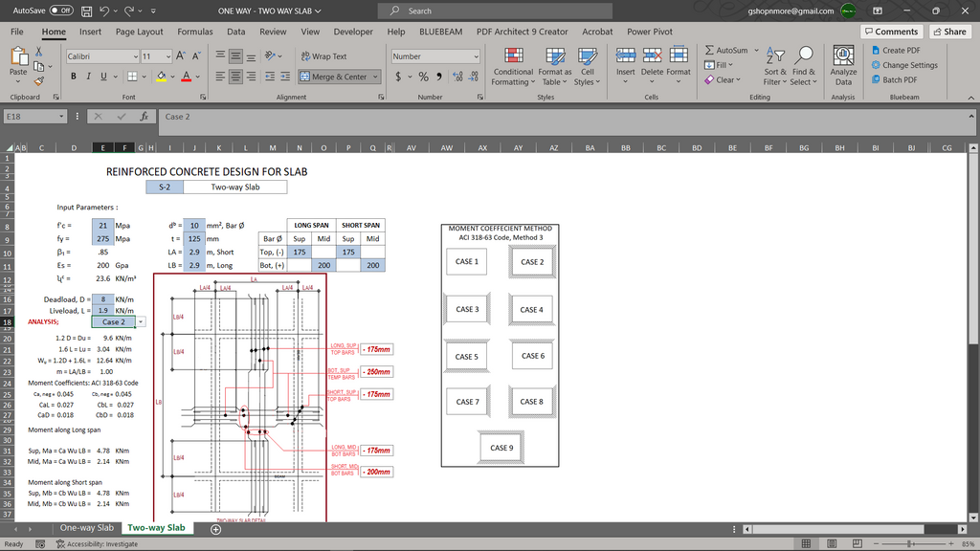This screenshot has width=980, height=551.
Task: Open the Name Box dropdown arrow
Action: coord(61,116)
